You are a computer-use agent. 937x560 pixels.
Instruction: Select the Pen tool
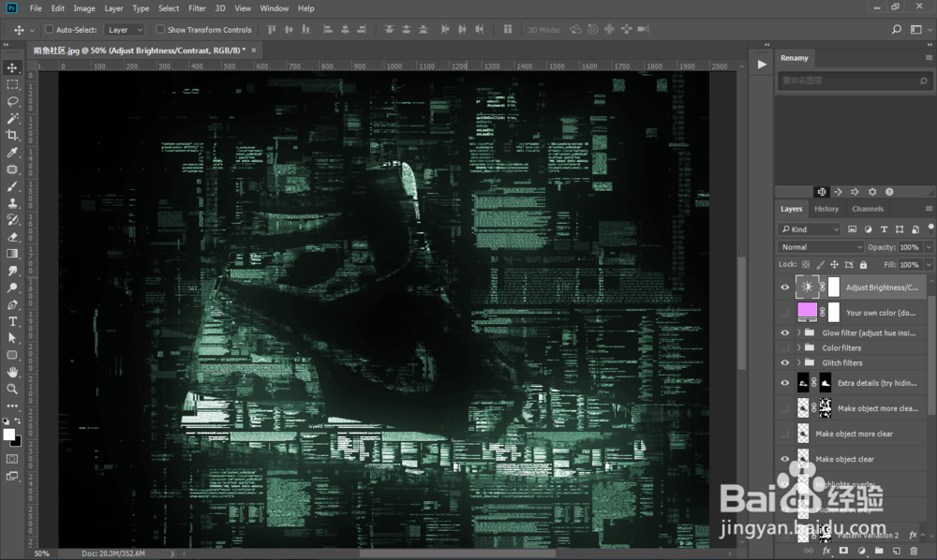pyautogui.click(x=12, y=304)
